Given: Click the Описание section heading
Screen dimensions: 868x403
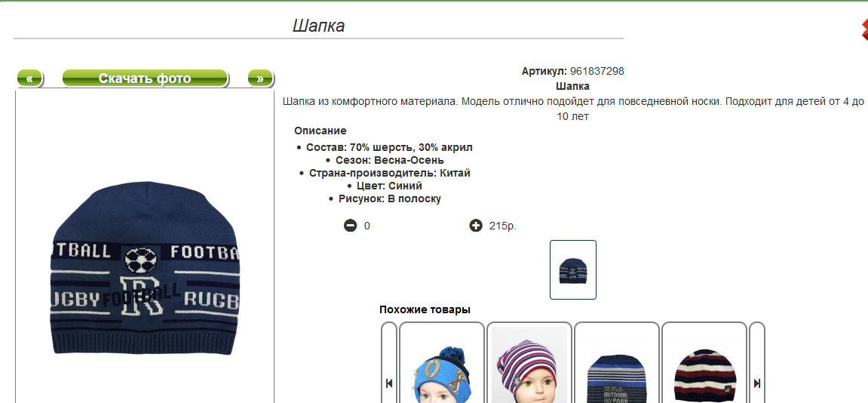Looking at the screenshot, I should coord(320,131).
